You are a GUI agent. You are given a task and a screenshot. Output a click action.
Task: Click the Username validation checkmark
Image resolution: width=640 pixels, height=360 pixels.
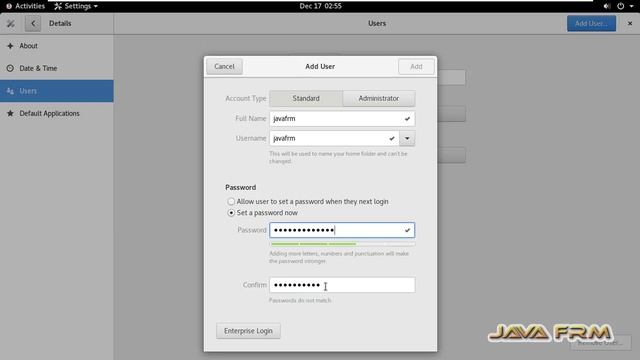[x=392, y=138]
